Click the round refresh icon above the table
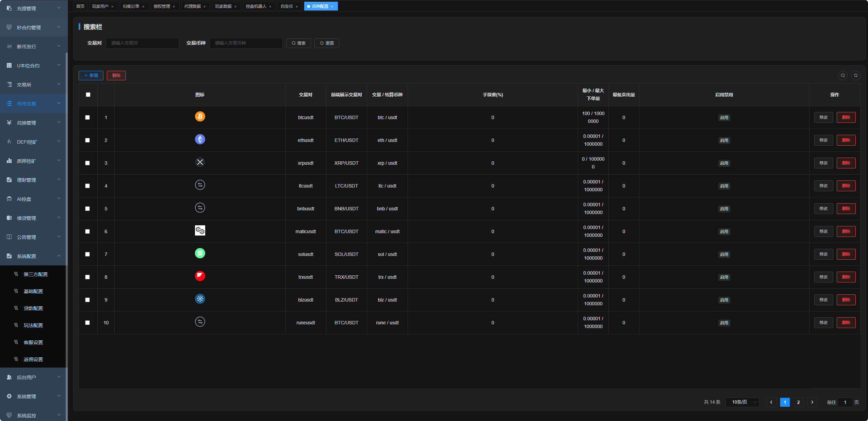 click(855, 76)
